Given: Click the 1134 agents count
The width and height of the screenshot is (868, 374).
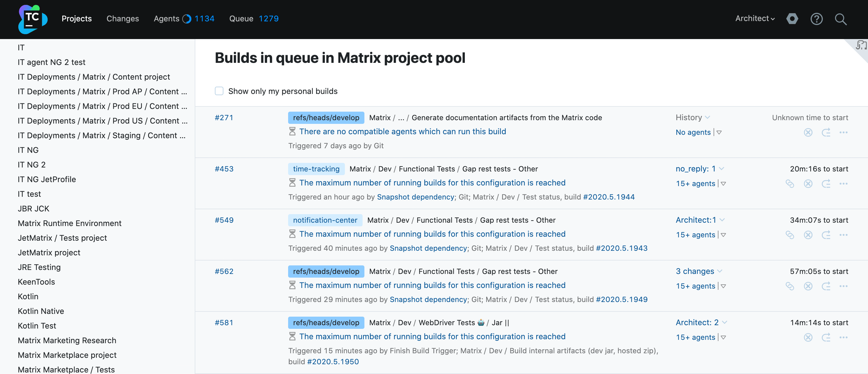Looking at the screenshot, I should [x=204, y=19].
